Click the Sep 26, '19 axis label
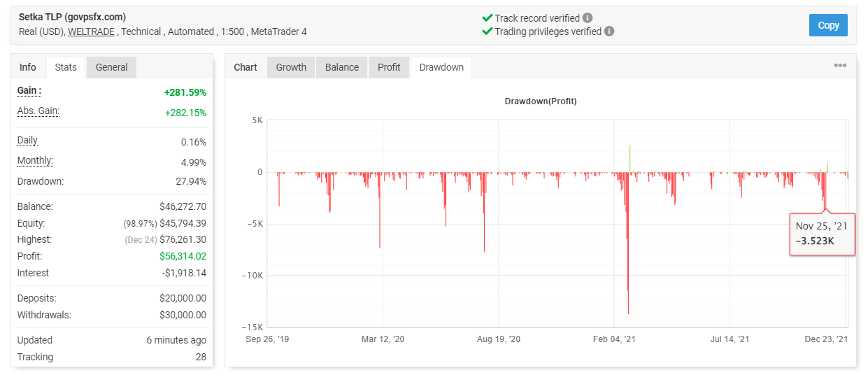Viewport: 868px width, 375px height. 266,339
